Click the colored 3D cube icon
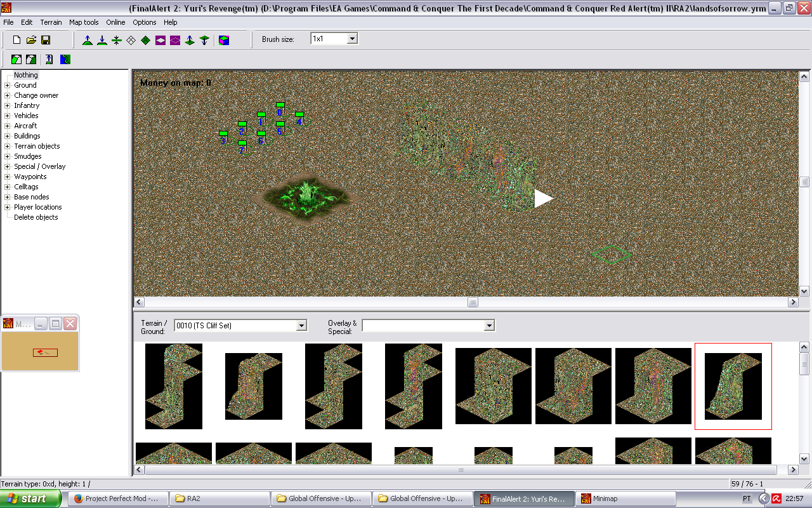Image resolution: width=812 pixels, height=508 pixels. 224,40
